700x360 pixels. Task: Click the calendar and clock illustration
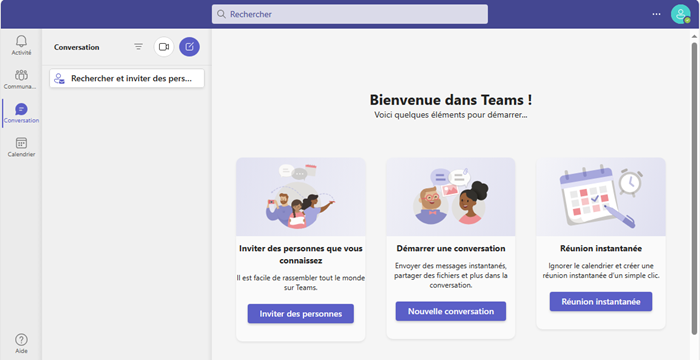pyautogui.click(x=600, y=197)
